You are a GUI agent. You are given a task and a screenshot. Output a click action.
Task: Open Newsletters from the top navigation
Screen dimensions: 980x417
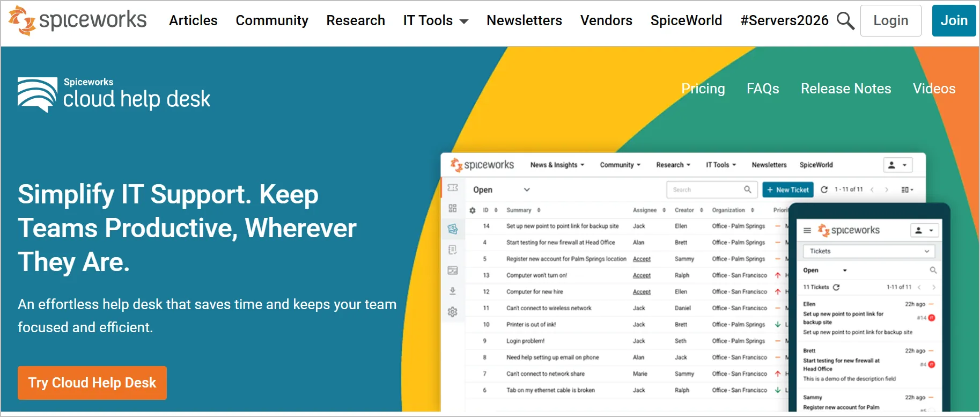524,20
